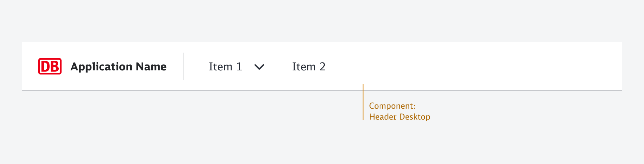This screenshot has height=164, width=644.
Task: Click the gray bottom border of the header
Action: click(205, 91)
